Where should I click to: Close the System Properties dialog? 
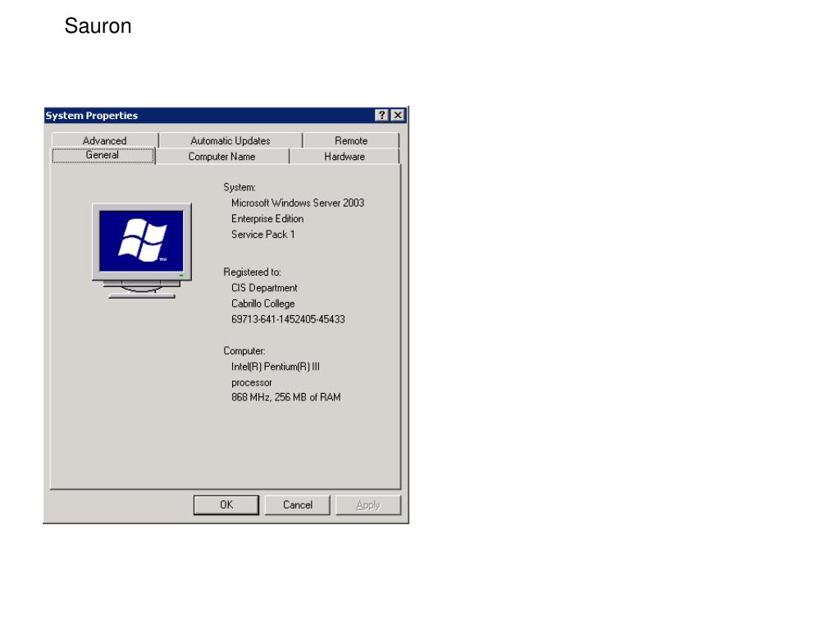[x=398, y=115]
